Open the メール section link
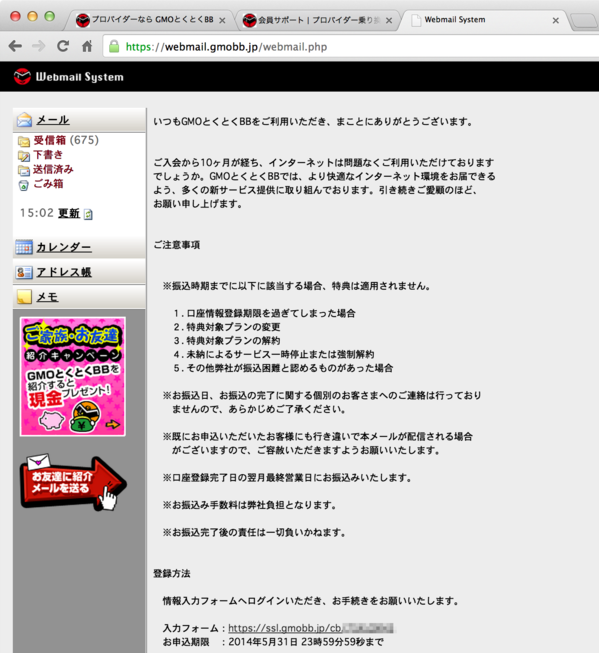This screenshot has width=599, height=653. click(52, 120)
